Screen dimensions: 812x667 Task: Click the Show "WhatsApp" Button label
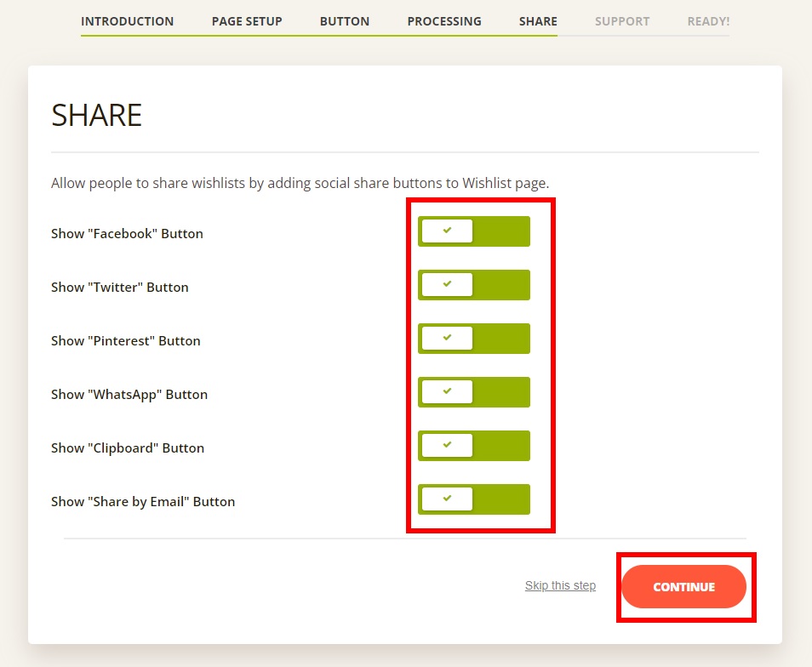click(x=129, y=395)
